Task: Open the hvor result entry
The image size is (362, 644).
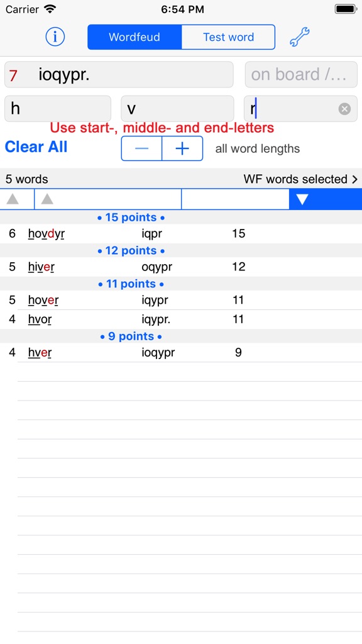Action: [x=38, y=319]
